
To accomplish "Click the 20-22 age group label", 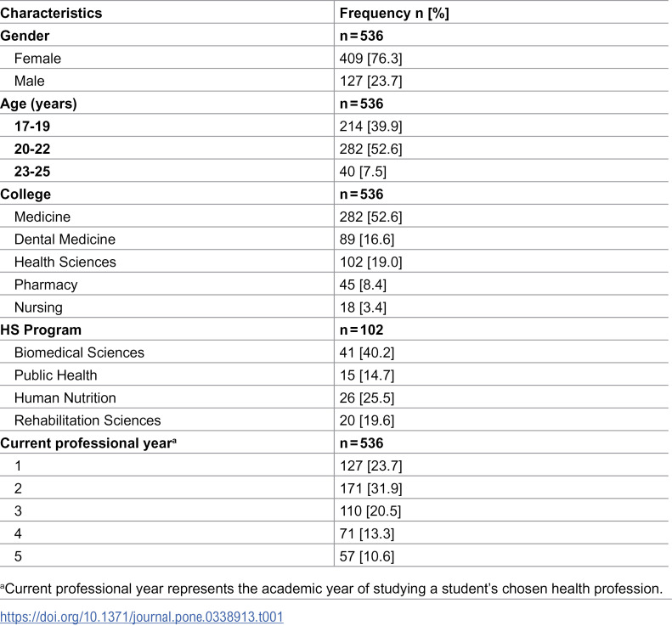I will 32,149.
